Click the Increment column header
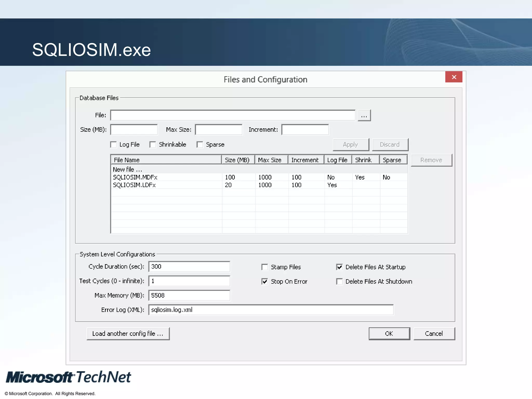532x399 pixels. pyautogui.click(x=306, y=160)
